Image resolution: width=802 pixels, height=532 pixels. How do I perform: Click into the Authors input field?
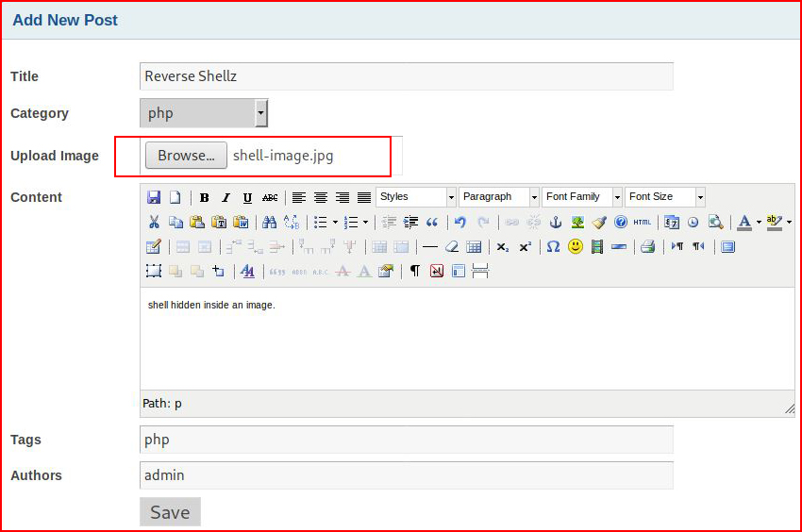(x=407, y=475)
